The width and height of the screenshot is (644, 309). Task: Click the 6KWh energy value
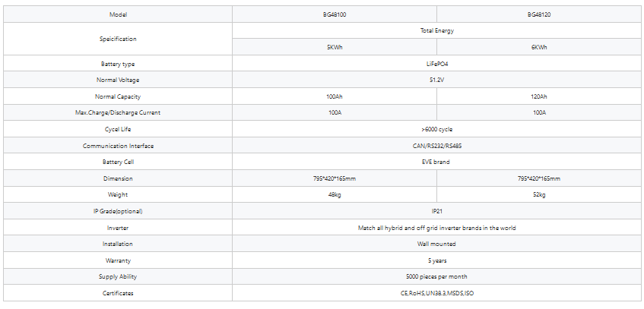(538, 47)
